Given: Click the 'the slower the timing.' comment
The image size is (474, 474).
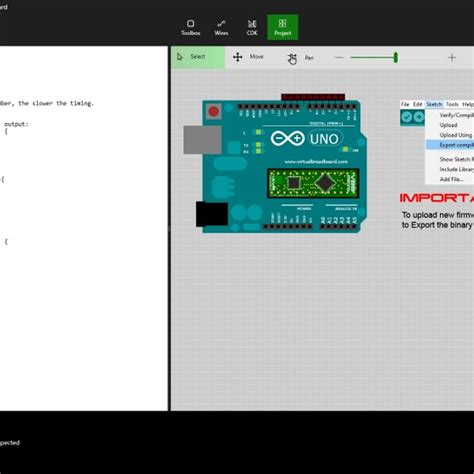Looking at the screenshot, I should pos(56,103).
